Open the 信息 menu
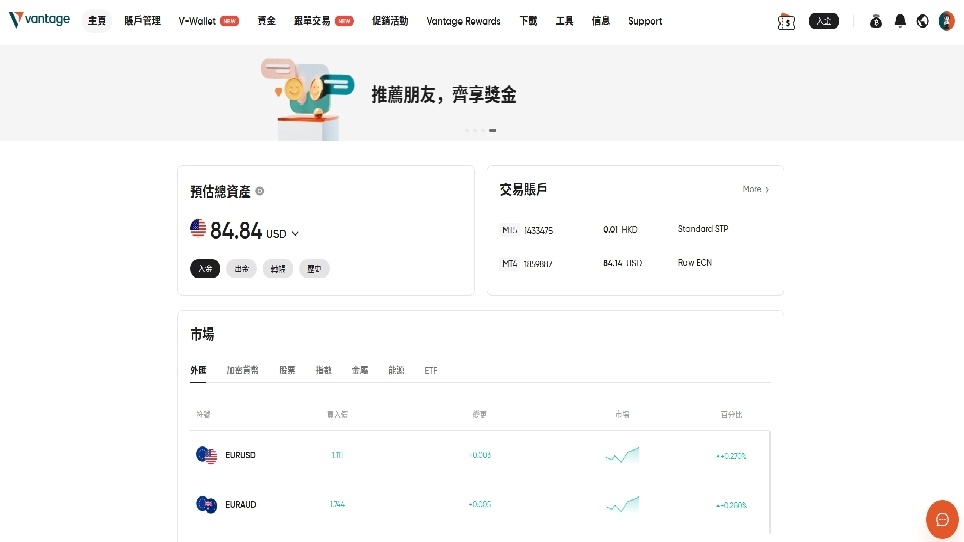The width and height of the screenshot is (964, 542). (x=601, y=21)
